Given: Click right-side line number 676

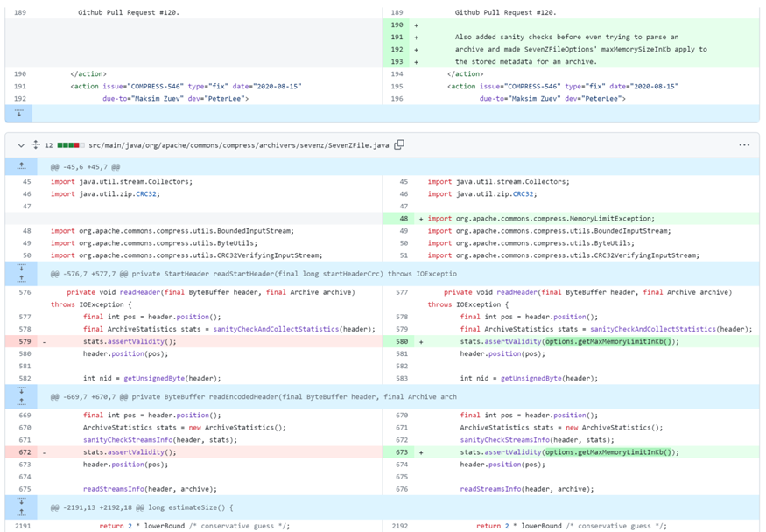Looking at the screenshot, I should (402, 489).
